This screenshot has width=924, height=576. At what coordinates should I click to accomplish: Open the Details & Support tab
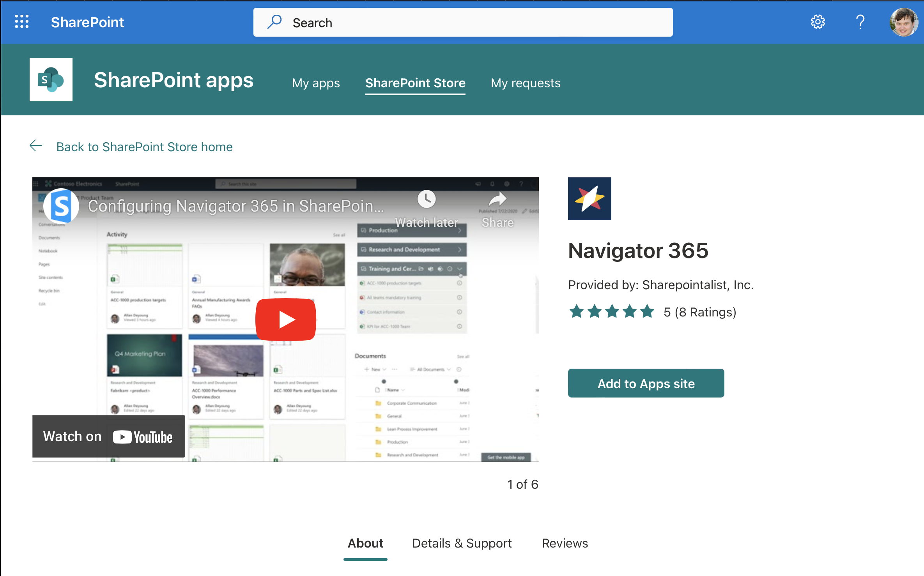pyautogui.click(x=462, y=543)
